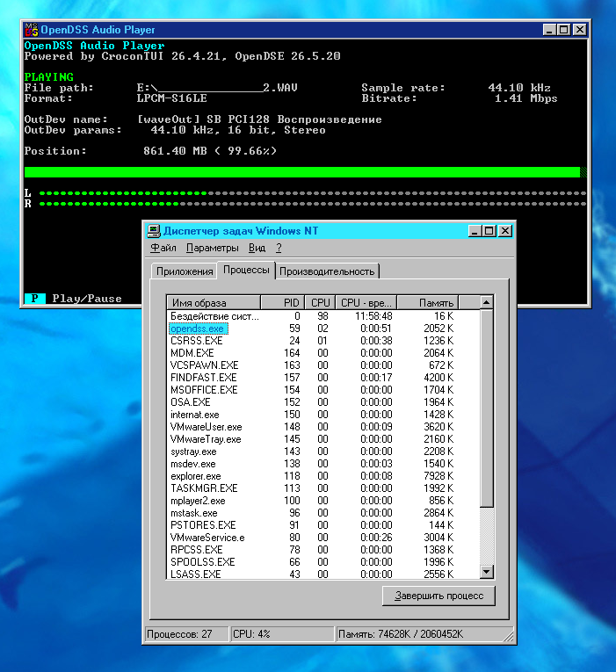This screenshot has width=616, height=672.
Task: Switch to the Приложения tab
Action: [x=185, y=271]
